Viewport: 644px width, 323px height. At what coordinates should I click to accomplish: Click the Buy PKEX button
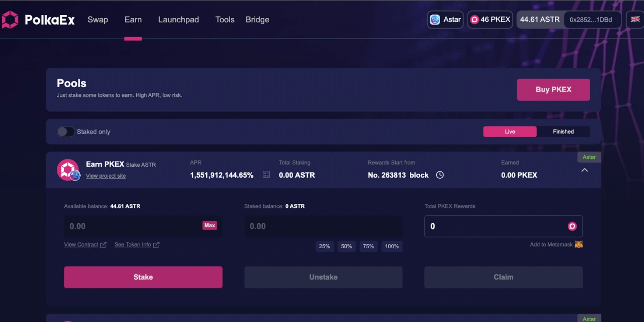[553, 90]
